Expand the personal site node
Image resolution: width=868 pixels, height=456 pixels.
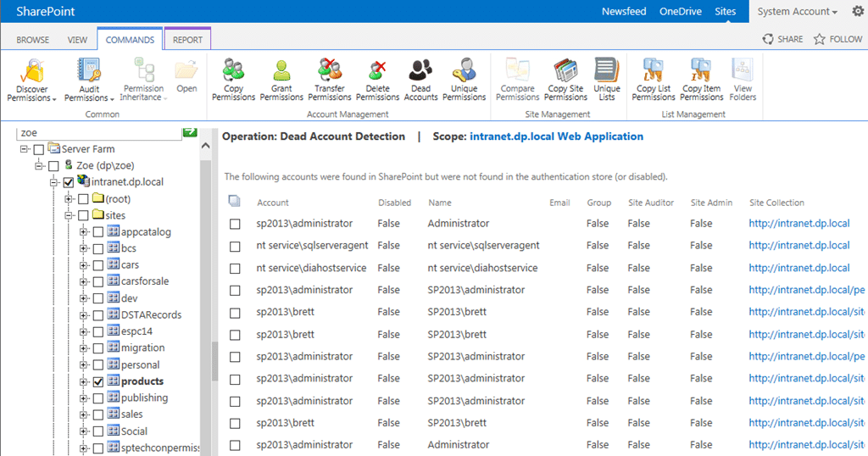pos(83,364)
